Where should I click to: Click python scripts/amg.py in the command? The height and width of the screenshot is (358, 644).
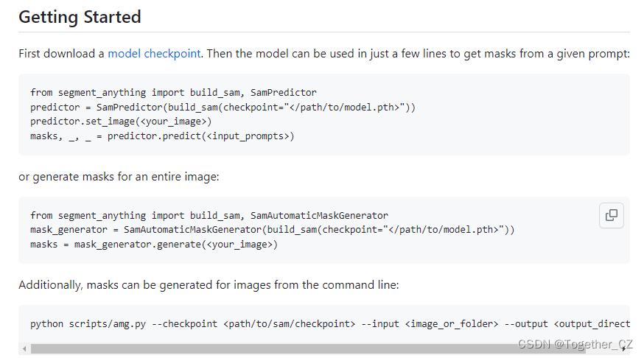click(88, 324)
